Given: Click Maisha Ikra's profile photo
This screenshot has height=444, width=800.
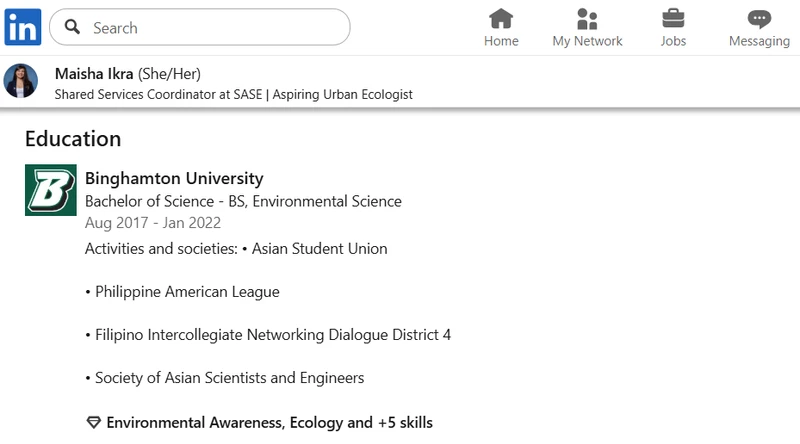Looking at the screenshot, I should [21, 81].
